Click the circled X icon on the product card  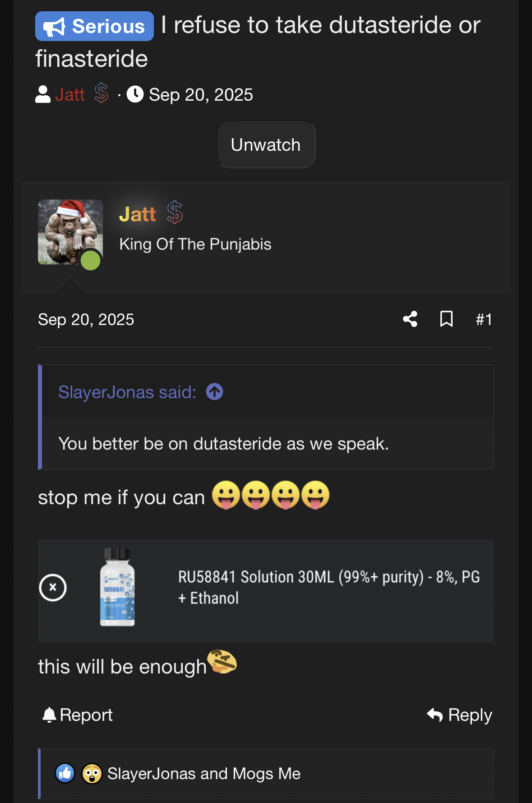[53, 588]
